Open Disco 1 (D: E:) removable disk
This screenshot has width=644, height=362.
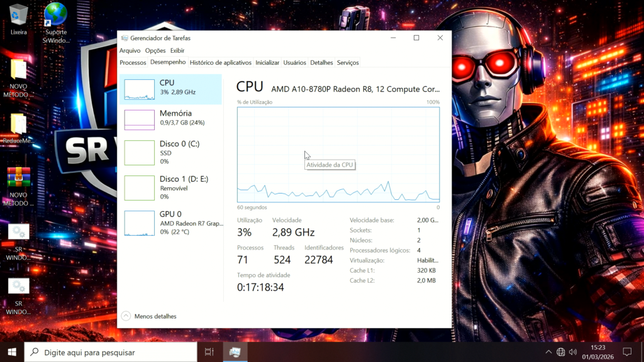click(170, 187)
